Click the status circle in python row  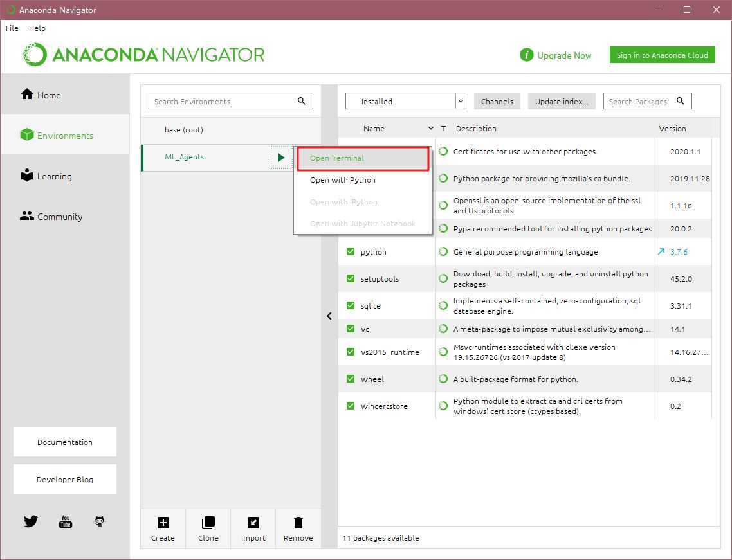pos(443,251)
